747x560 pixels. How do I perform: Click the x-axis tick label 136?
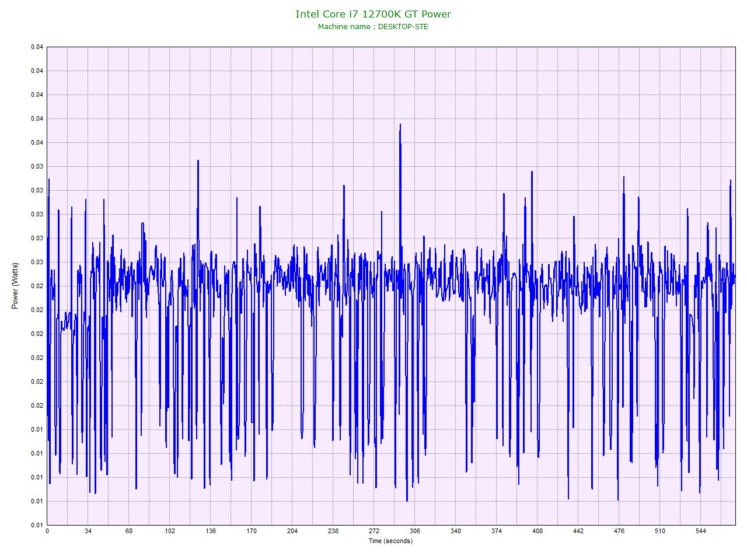[x=211, y=531]
